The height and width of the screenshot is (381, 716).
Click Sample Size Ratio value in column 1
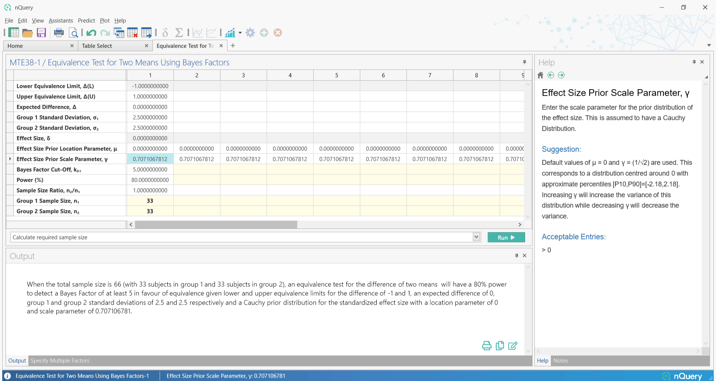(x=150, y=190)
